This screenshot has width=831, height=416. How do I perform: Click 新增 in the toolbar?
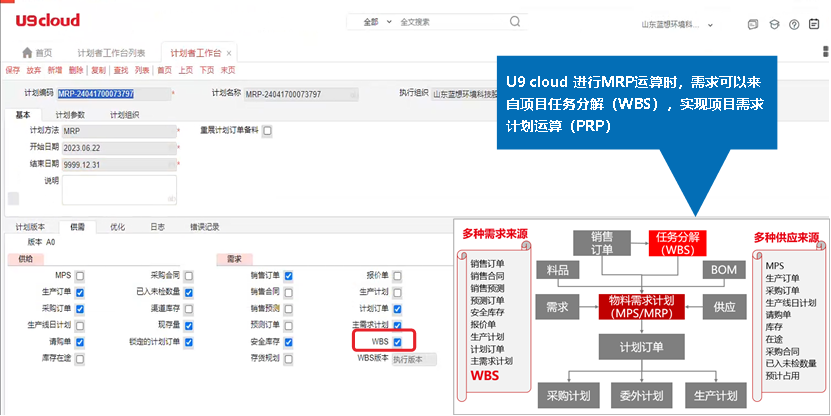tap(55, 70)
